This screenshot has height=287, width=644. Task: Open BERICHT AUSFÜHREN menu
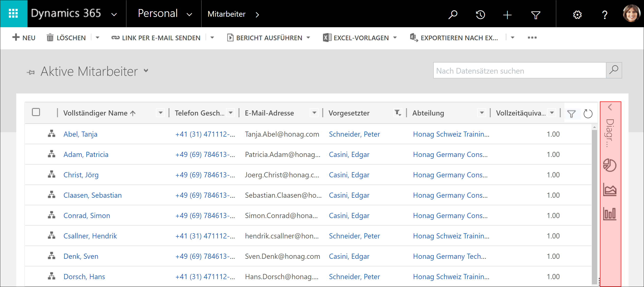(268, 38)
